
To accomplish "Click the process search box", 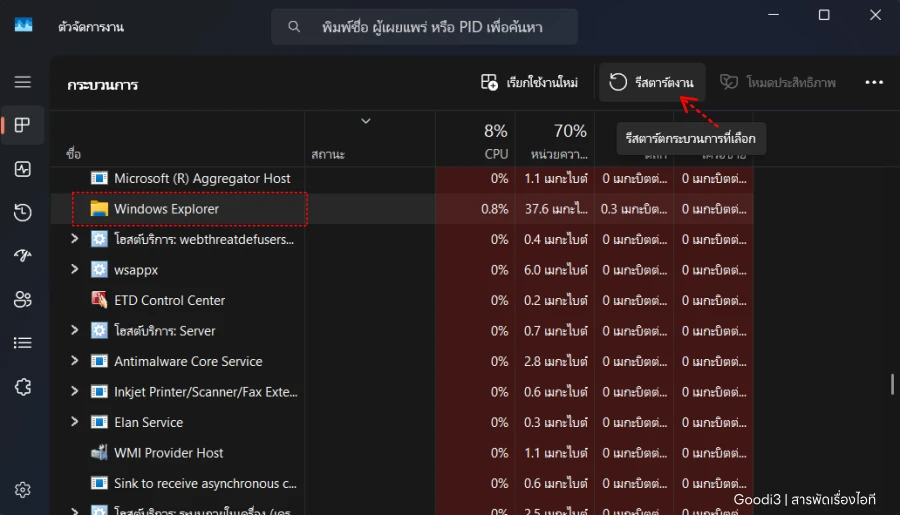I will point(425,27).
